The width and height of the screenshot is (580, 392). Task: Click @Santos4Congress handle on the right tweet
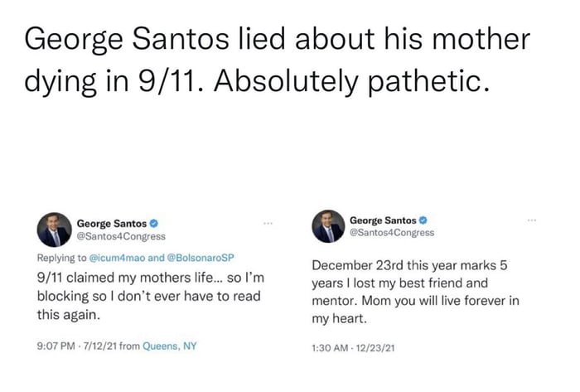[392, 233]
